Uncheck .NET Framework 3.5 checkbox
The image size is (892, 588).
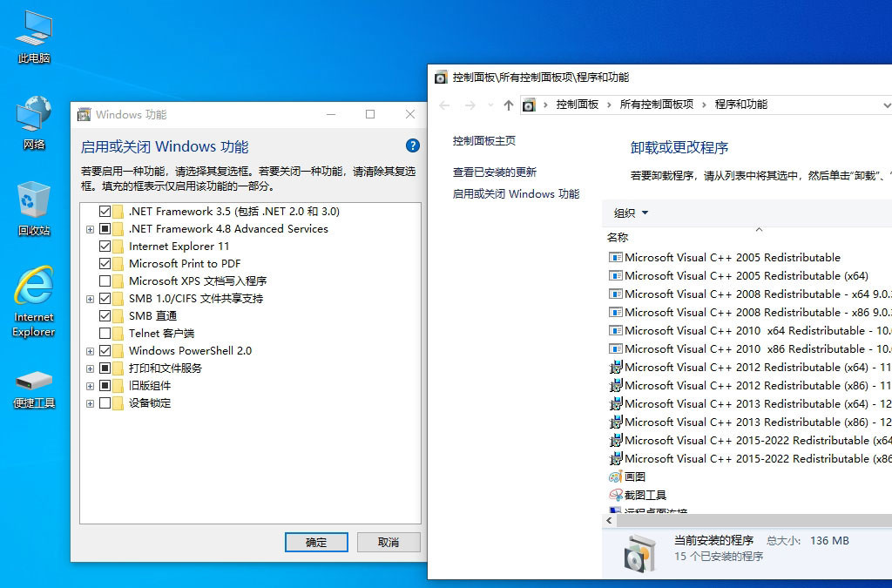pos(105,212)
